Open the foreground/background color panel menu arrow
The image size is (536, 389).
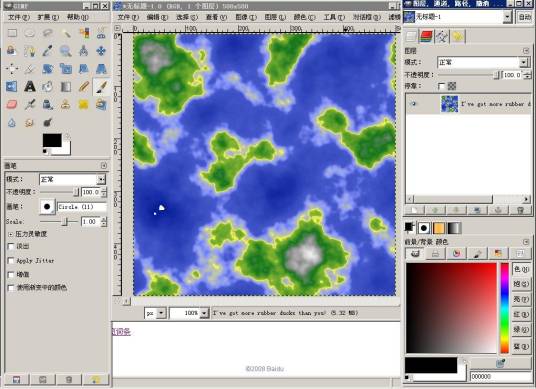point(526,242)
